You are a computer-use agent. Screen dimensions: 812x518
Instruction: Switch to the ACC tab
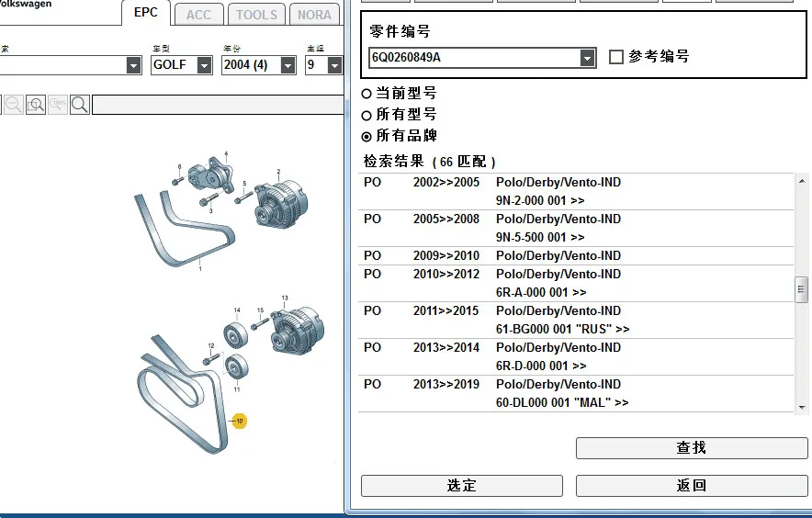[x=198, y=15]
